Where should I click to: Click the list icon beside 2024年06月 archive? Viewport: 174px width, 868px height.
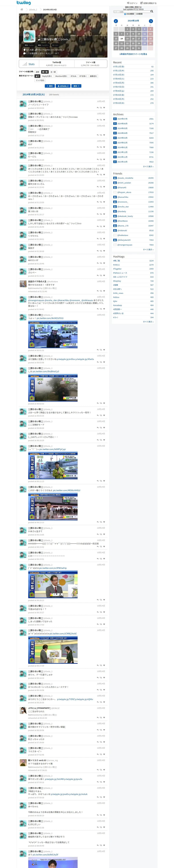[115, 124]
